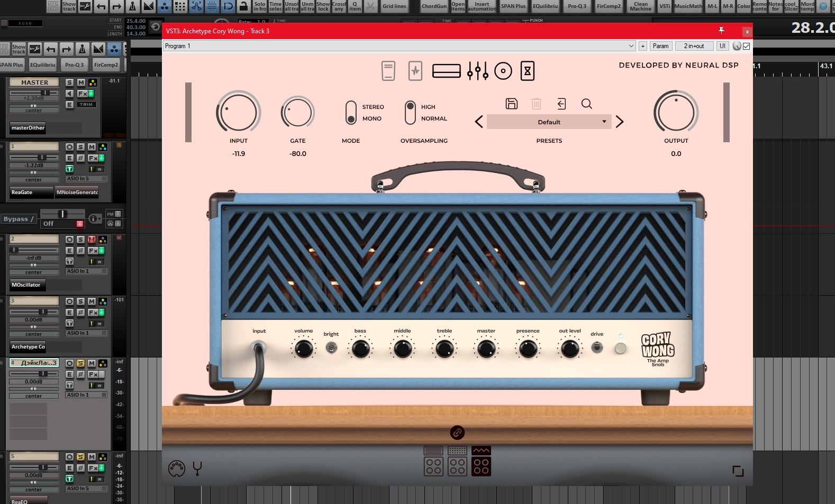
Task: Click the INPUT knob in plugin header
Action: [238, 112]
